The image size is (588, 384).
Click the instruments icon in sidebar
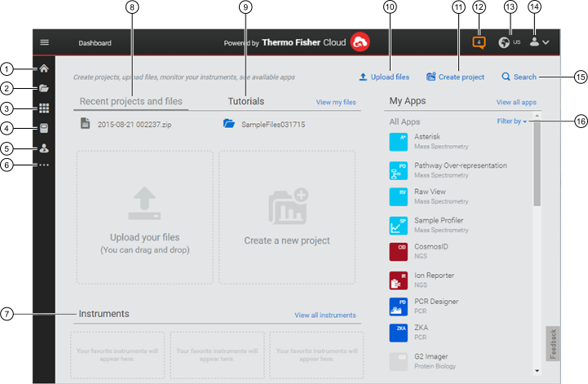tap(44, 148)
